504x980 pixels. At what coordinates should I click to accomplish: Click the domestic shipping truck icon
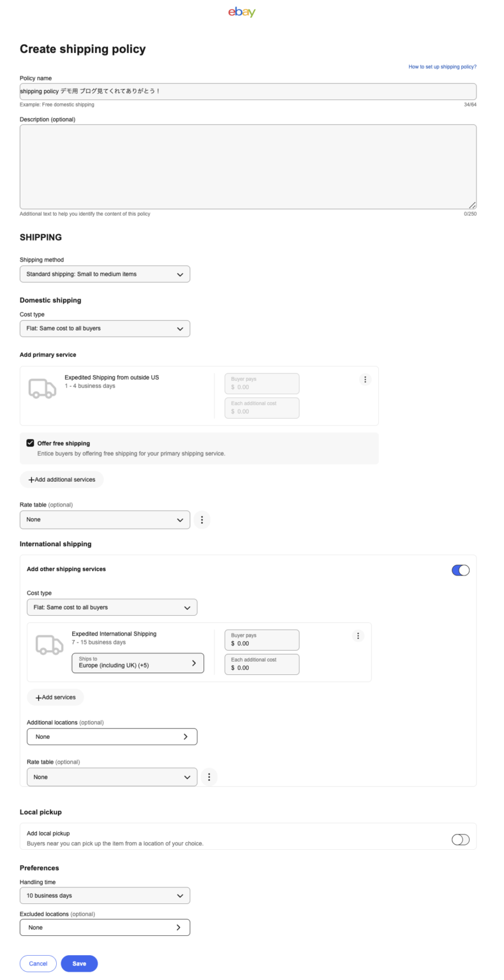click(x=42, y=389)
